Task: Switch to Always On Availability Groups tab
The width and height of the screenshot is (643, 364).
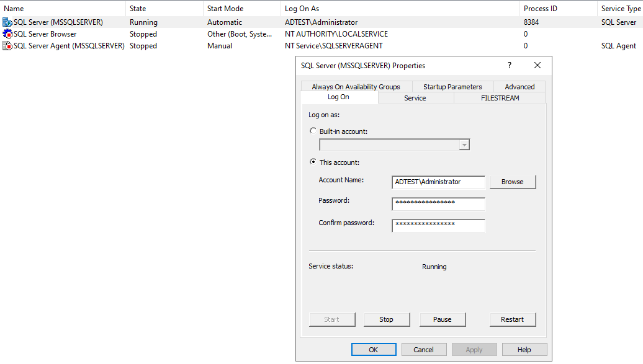Action: coord(356,86)
